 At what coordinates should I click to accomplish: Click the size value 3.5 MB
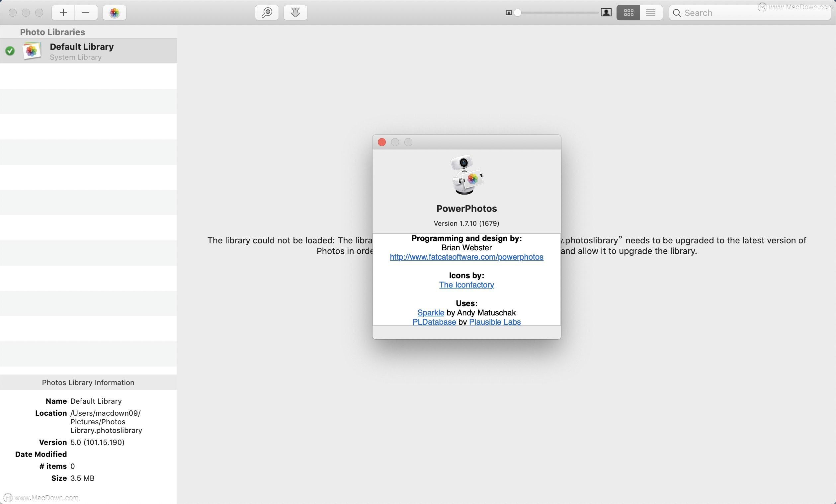point(82,478)
